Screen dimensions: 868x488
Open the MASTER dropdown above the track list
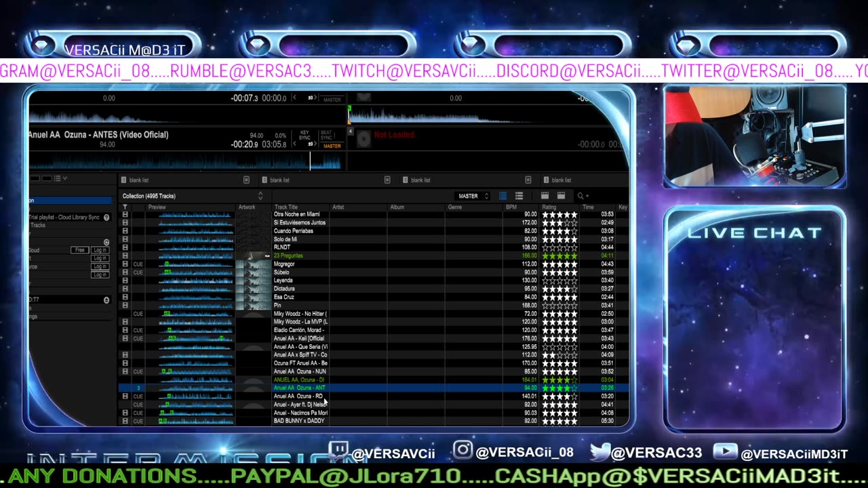[473, 196]
